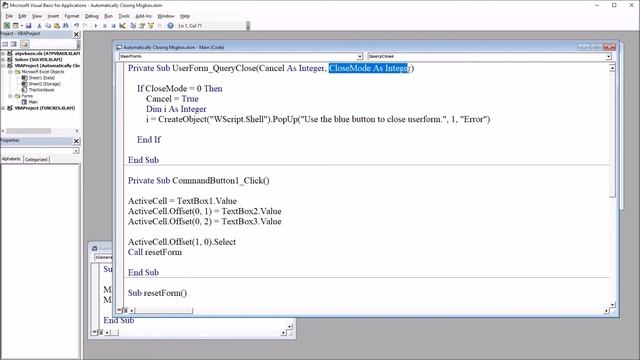Open Properties Window via toolbar icon
640x360 pixels.
(x=142, y=26)
